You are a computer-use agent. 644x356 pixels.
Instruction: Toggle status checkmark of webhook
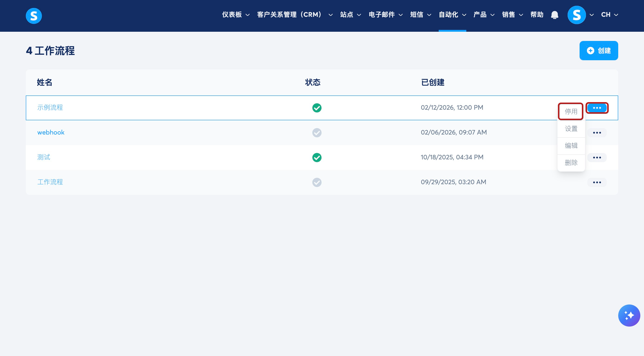[317, 133]
